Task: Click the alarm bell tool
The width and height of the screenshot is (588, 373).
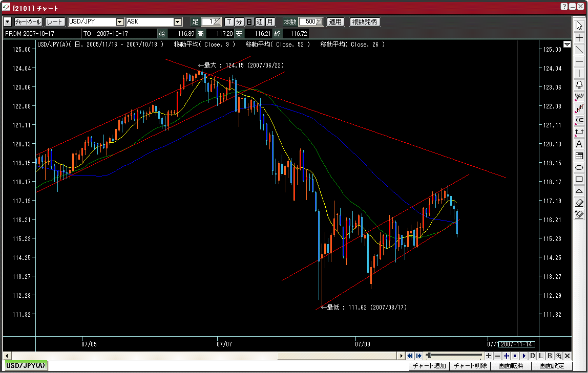Action: click(579, 85)
